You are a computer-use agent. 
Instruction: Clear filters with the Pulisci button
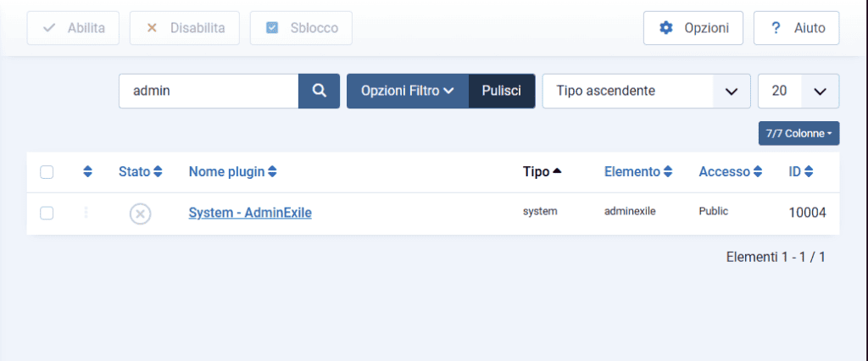(502, 91)
